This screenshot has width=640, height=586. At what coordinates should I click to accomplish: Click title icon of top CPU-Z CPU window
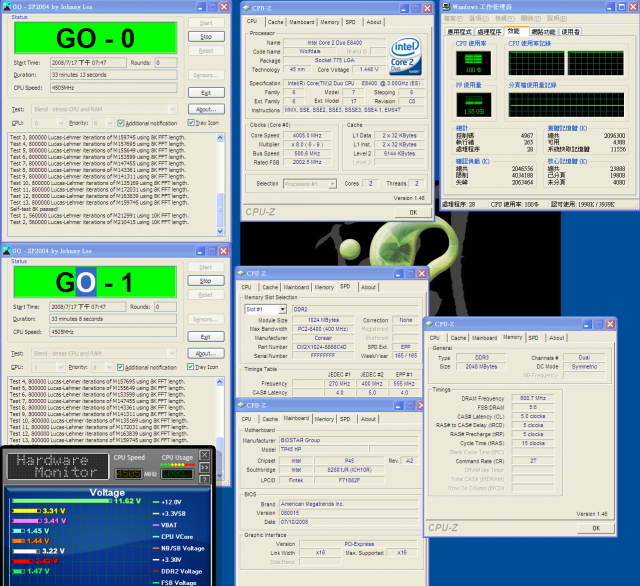[247, 8]
